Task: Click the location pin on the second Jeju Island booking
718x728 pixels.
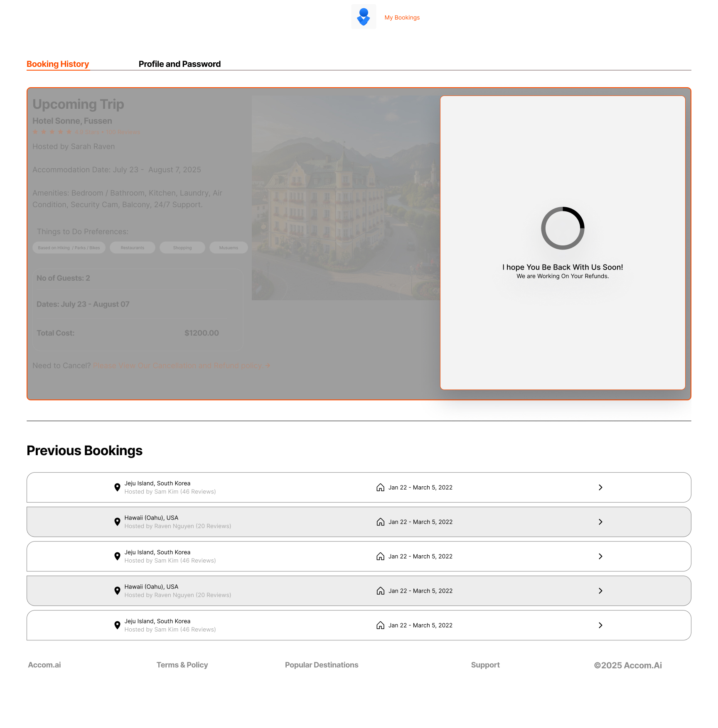Action: [117, 556]
